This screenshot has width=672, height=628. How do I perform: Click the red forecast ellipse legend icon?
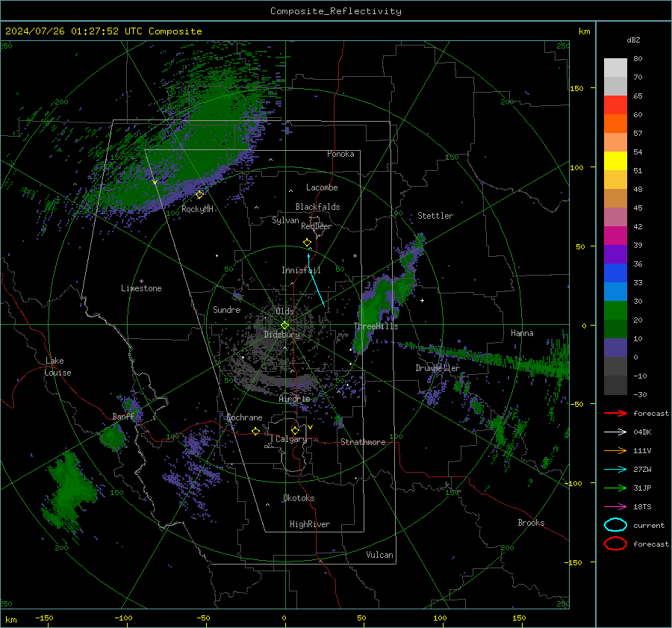pyautogui.click(x=615, y=544)
